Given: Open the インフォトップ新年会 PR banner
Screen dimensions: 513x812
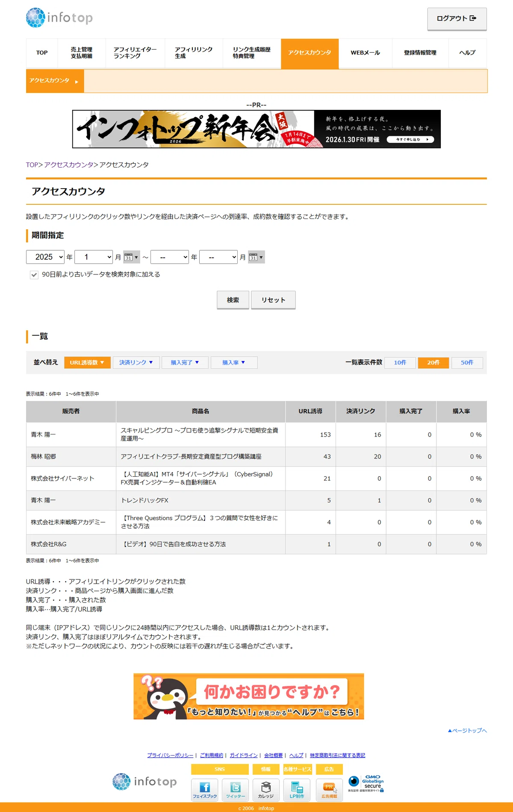Looking at the screenshot, I should coord(256,129).
